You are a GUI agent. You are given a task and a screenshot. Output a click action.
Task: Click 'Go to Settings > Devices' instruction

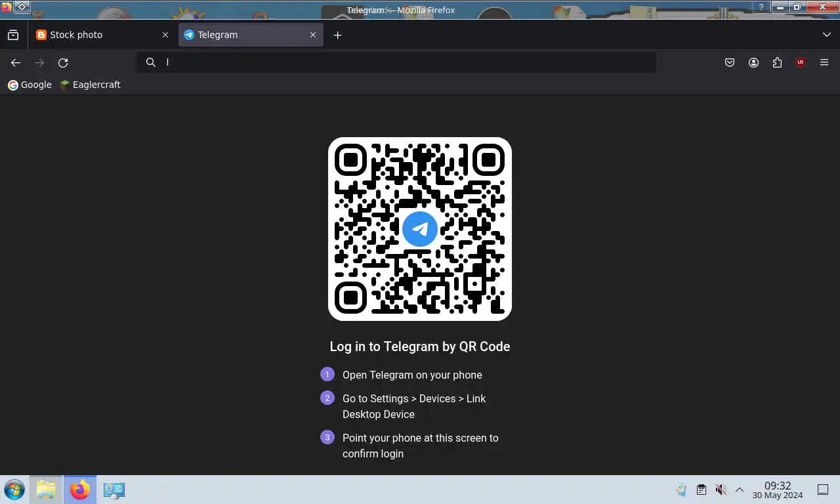pos(414,406)
